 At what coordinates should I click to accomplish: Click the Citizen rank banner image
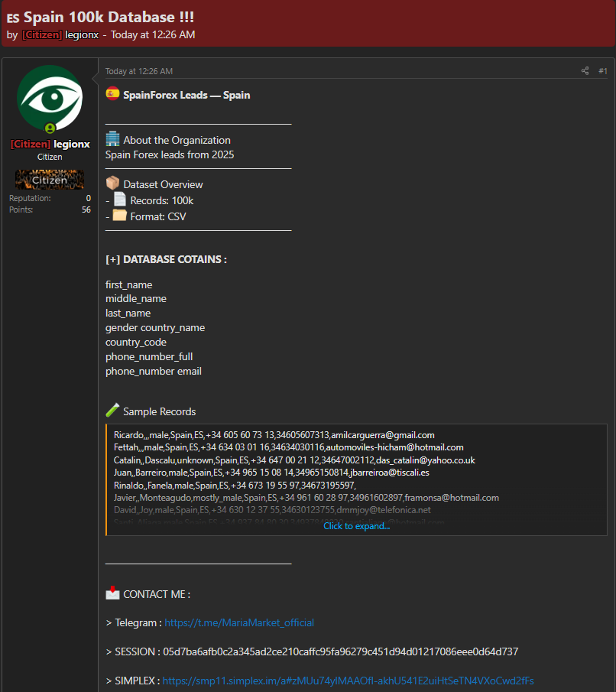point(50,180)
